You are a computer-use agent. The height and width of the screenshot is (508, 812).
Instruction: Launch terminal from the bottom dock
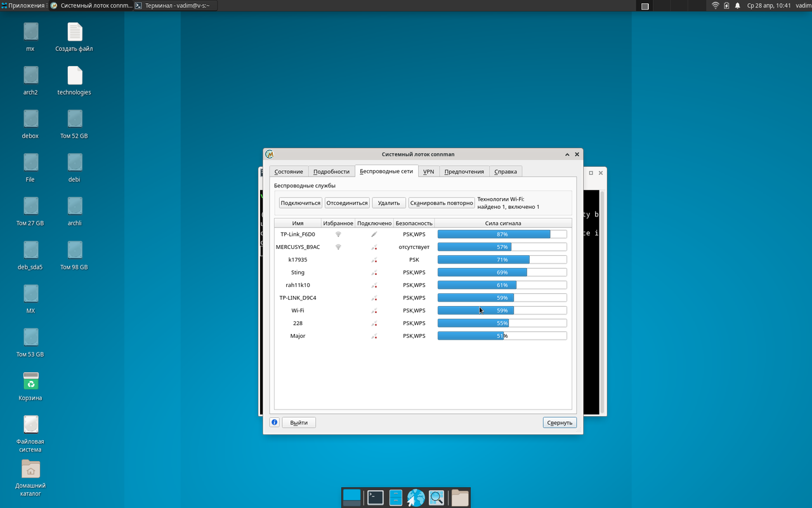click(376, 497)
